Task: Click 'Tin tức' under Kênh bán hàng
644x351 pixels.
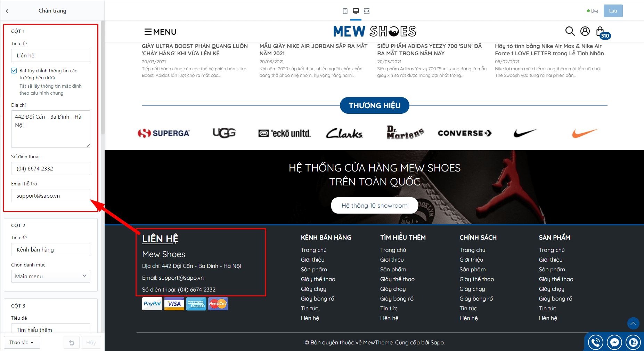Action: pos(309,308)
